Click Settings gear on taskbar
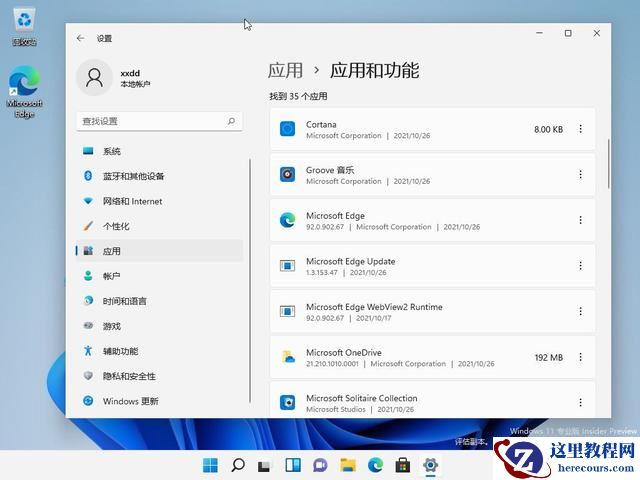 tap(430, 465)
